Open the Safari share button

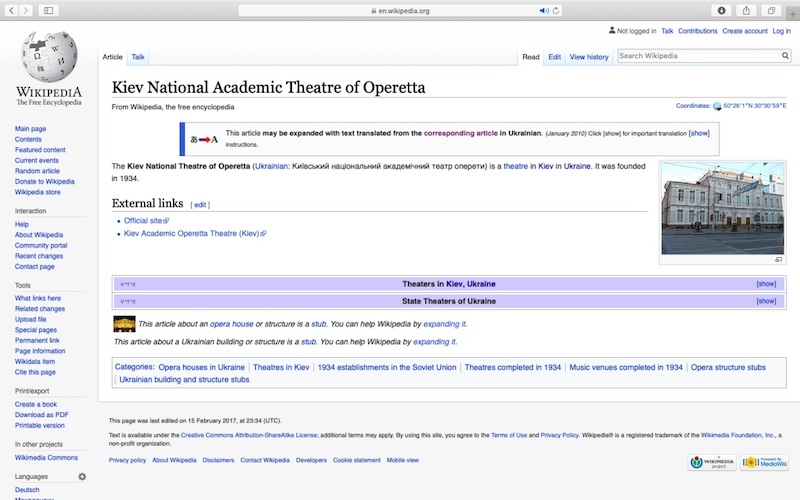click(x=746, y=10)
